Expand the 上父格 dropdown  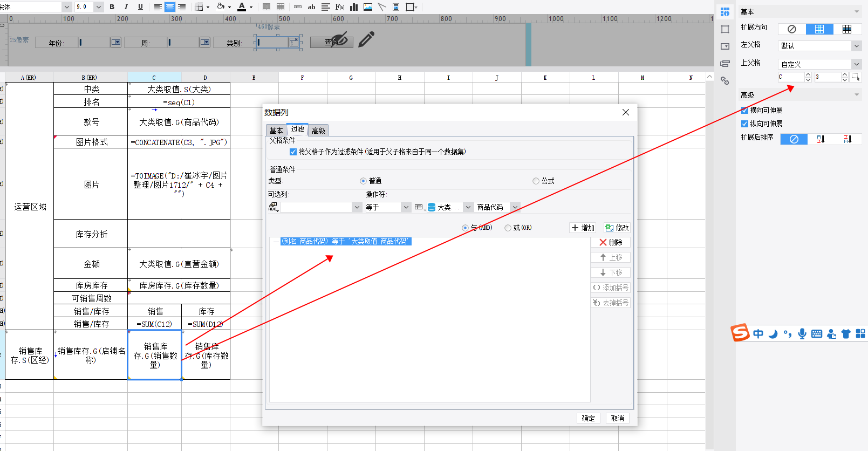pos(856,64)
